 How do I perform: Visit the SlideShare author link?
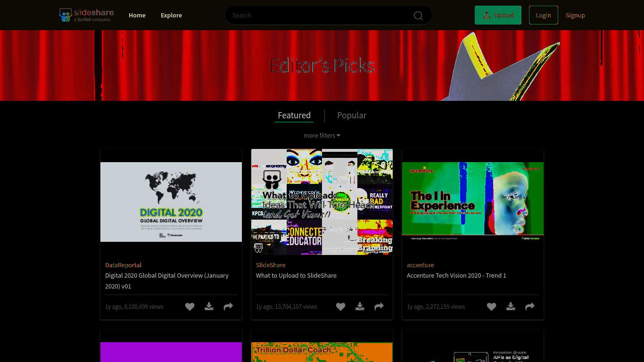pyautogui.click(x=271, y=265)
